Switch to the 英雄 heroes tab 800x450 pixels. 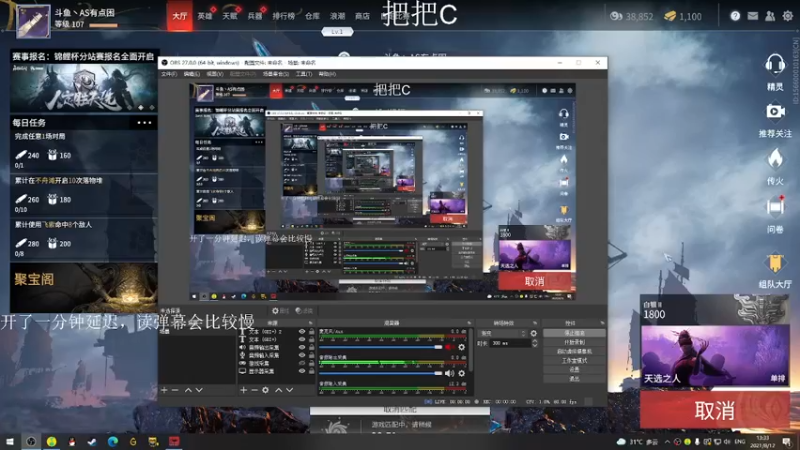point(205,16)
